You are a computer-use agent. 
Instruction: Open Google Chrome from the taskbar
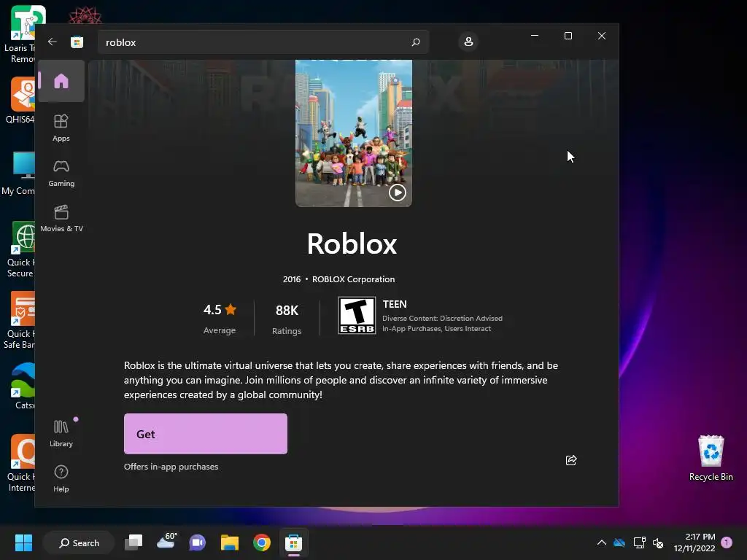[x=262, y=542]
